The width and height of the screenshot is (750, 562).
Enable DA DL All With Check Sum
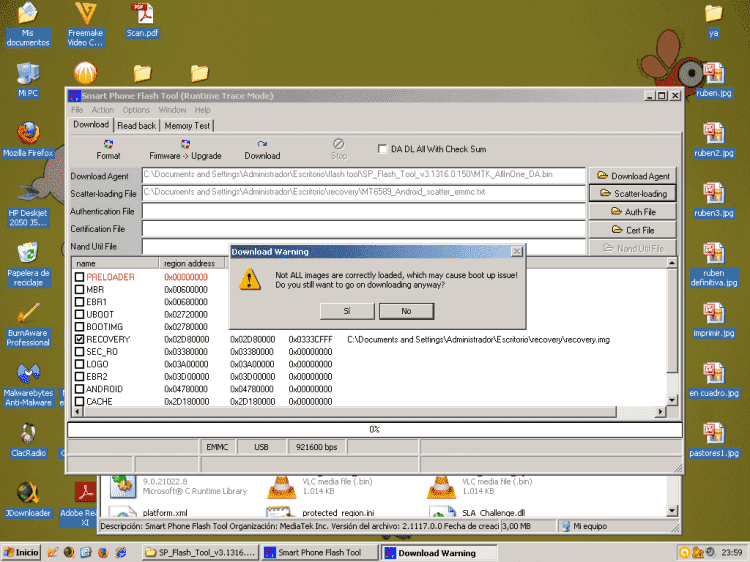point(382,149)
